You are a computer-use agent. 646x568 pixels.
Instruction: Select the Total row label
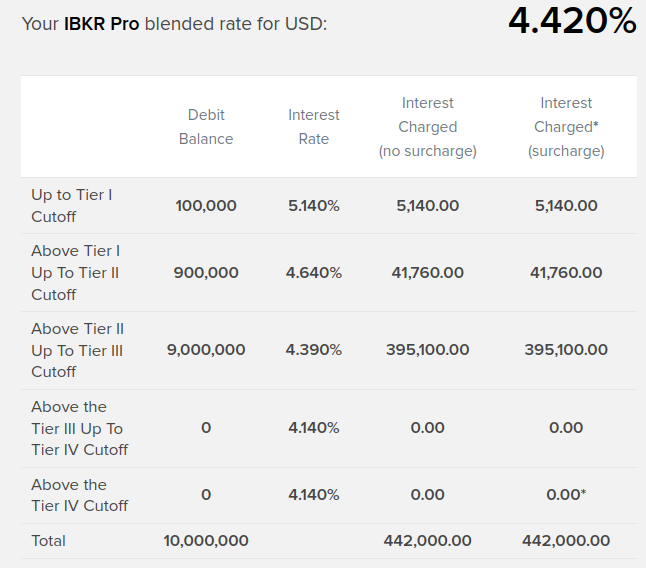(48, 541)
